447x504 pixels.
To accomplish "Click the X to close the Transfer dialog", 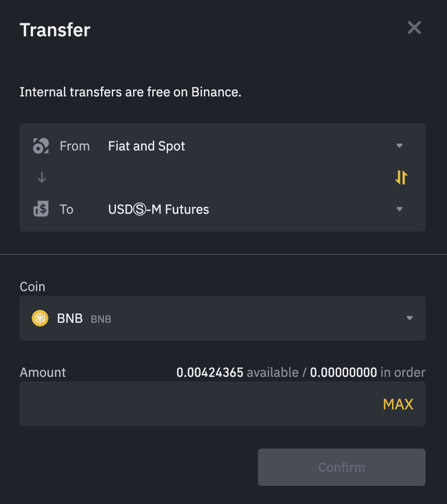I will (x=414, y=27).
